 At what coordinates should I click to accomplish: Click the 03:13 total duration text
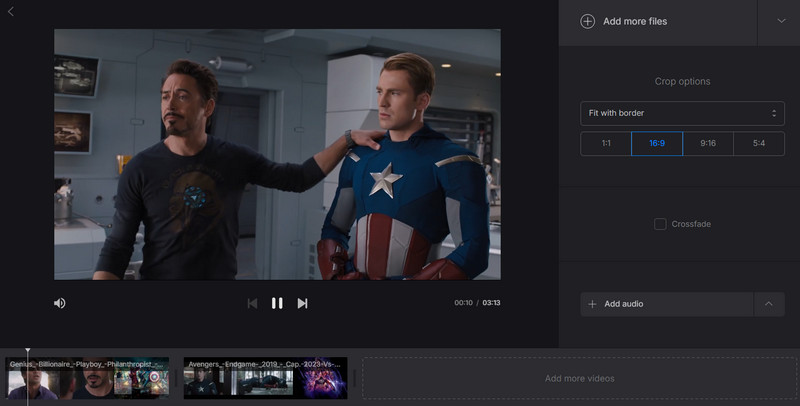tap(491, 303)
